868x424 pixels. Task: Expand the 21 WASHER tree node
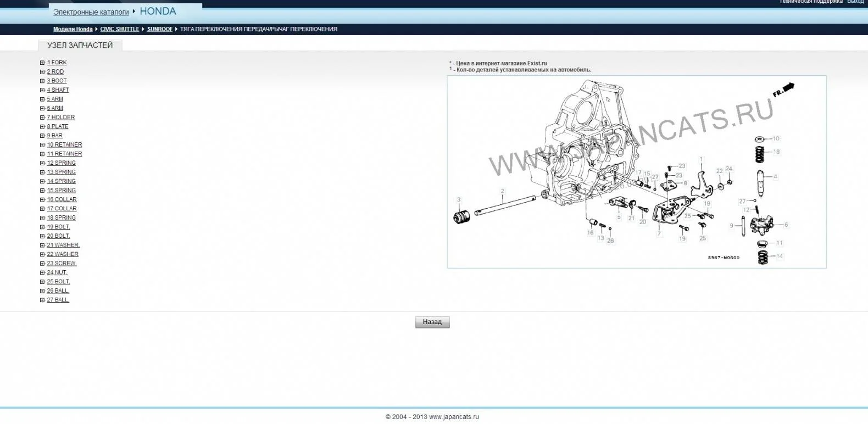[42, 246]
